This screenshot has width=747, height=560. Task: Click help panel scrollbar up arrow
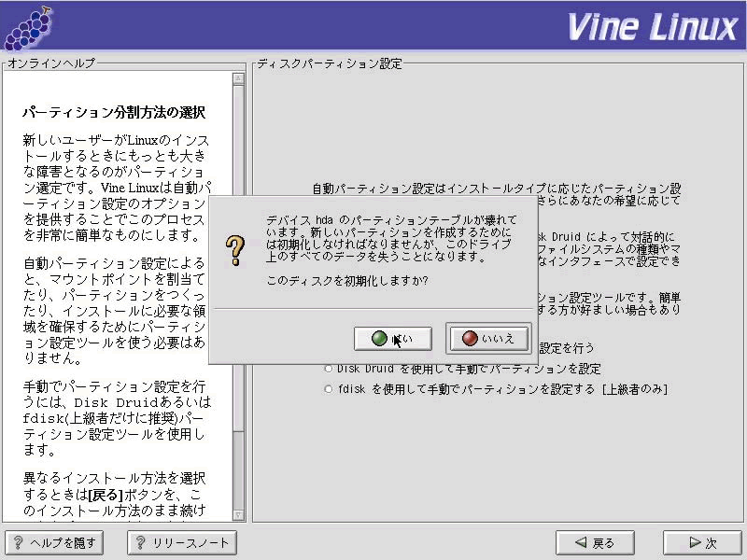pyautogui.click(x=239, y=78)
